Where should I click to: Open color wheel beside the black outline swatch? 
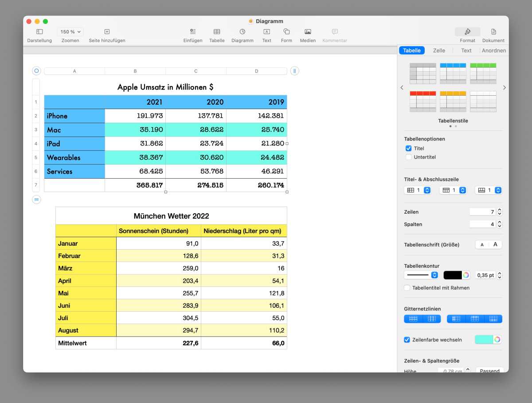(x=466, y=275)
